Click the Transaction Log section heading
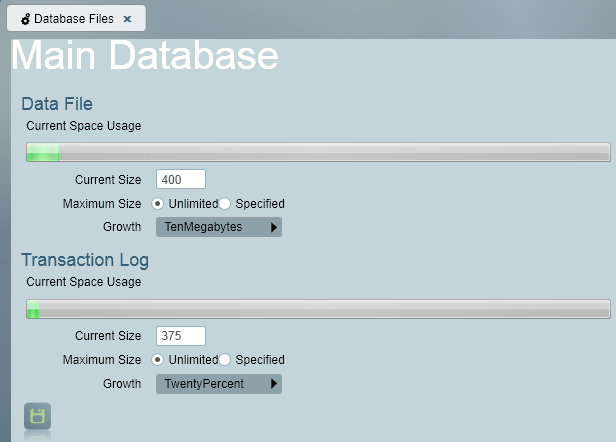Viewport: 616px width, 442px height. point(85,260)
